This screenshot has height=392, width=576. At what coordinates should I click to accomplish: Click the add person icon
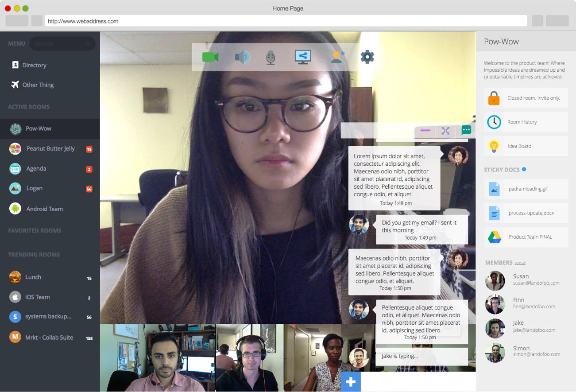(x=337, y=57)
